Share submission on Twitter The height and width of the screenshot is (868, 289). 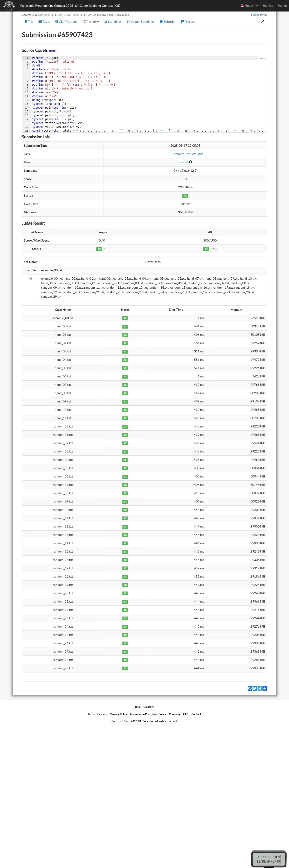tap(255, 688)
